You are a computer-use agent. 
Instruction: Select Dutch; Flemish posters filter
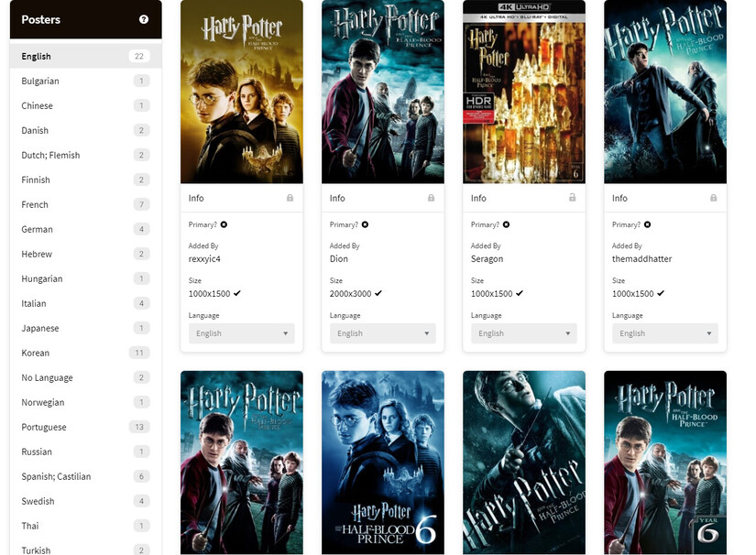[86, 155]
